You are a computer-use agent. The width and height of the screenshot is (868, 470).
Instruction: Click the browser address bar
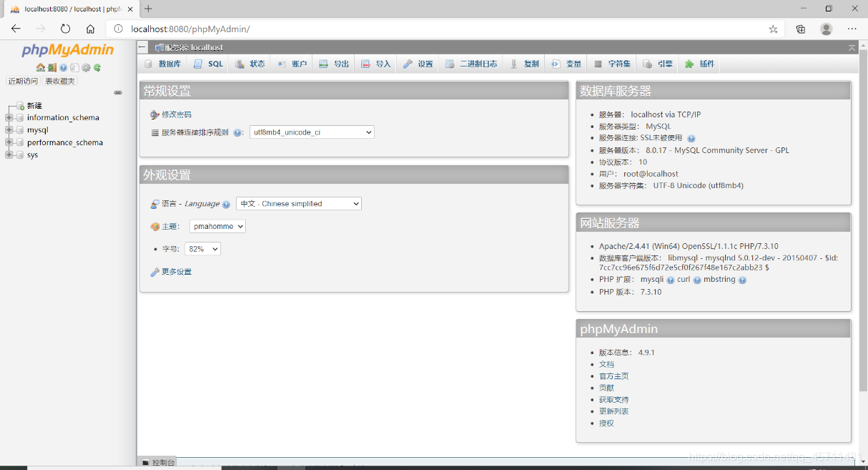443,29
